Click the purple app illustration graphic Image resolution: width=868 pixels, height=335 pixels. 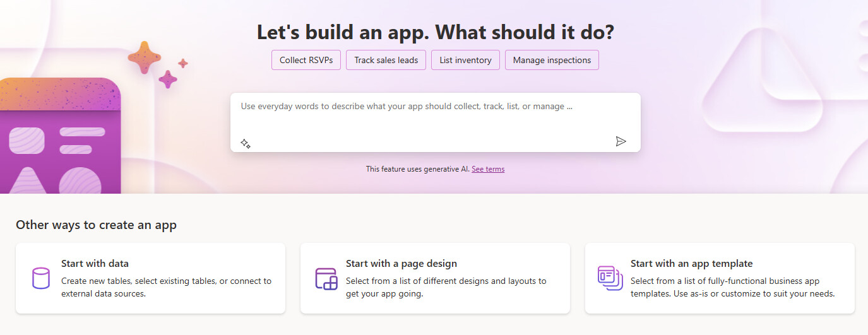point(60,136)
